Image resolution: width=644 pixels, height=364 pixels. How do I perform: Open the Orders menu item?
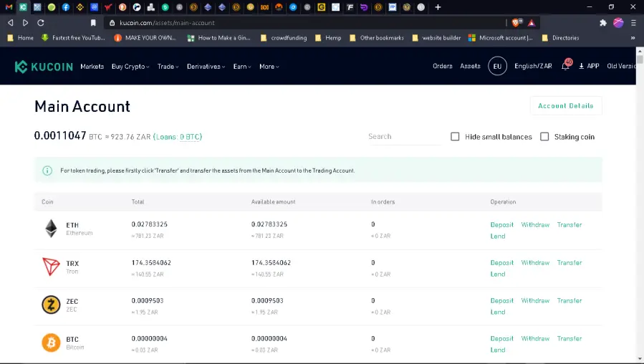point(442,66)
